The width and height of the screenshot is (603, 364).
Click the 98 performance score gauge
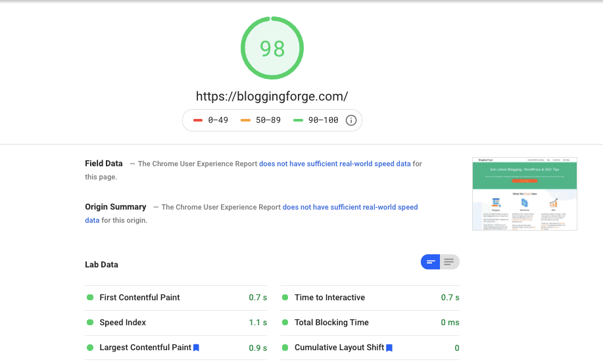click(x=272, y=48)
